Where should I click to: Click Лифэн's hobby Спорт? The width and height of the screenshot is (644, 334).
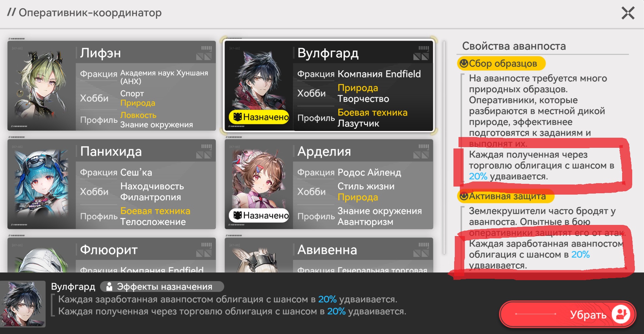click(132, 94)
